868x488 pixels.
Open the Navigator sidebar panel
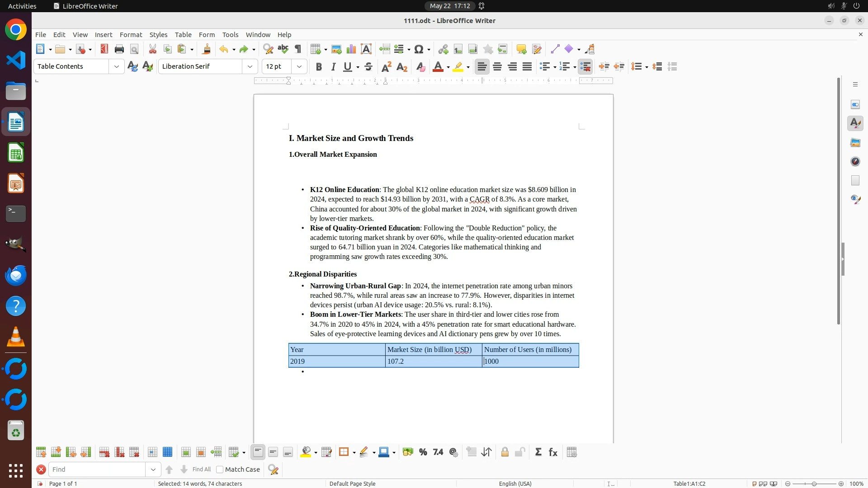click(855, 161)
